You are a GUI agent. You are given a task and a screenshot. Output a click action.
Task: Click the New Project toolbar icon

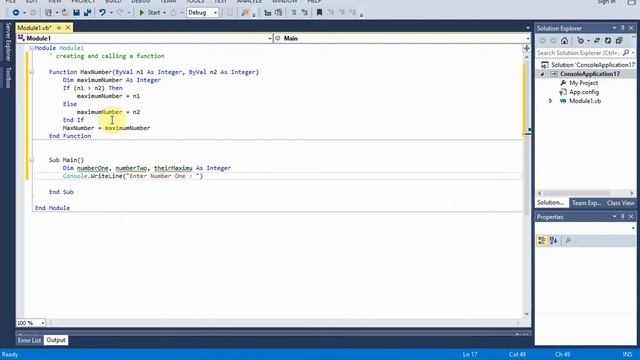pyautogui.click(x=48, y=13)
